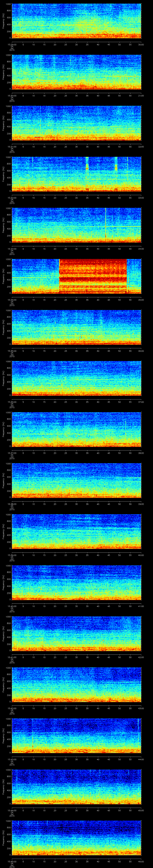
Task: Open the spectrogram panel starting at 15:30:00
Action: pos(76,72)
